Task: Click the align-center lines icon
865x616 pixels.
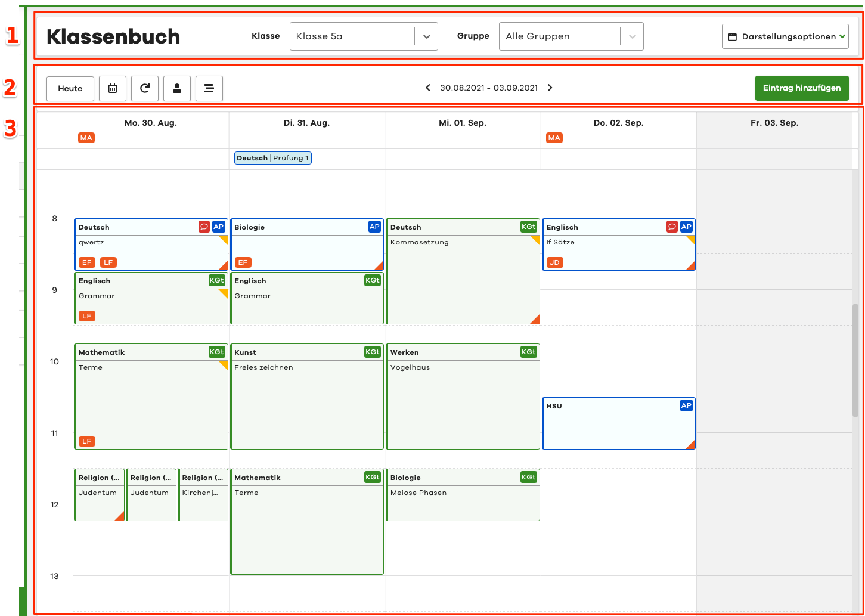Action: (x=209, y=88)
